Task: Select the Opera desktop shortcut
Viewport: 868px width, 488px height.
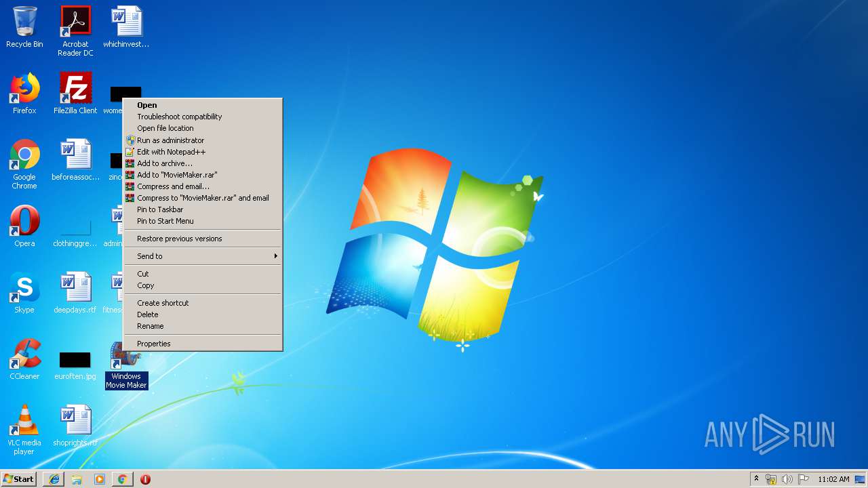Action: (24, 226)
